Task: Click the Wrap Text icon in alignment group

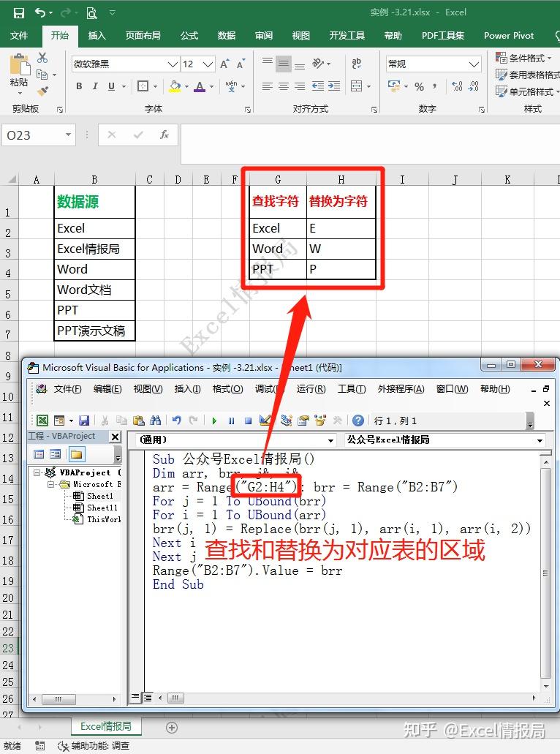Action: pos(356,63)
